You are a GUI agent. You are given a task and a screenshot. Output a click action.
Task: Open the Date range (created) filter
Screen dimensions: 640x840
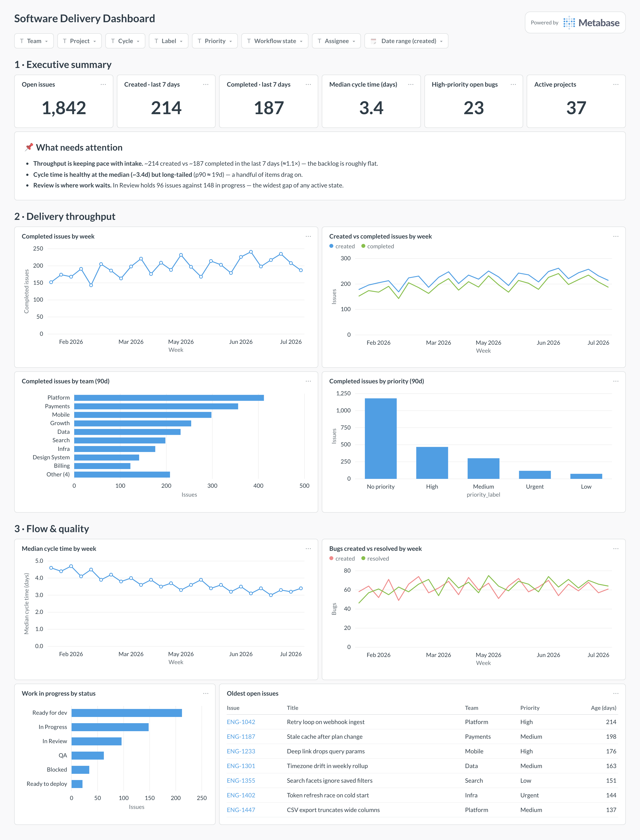[x=406, y=41]
